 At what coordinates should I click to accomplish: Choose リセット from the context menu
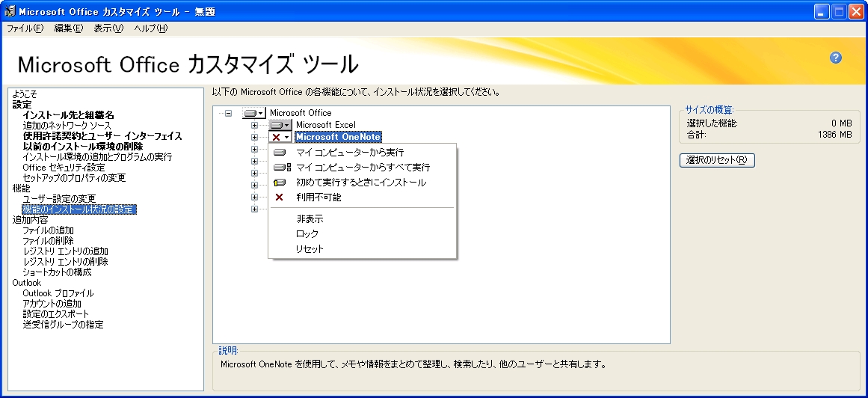tap(310, 249)
